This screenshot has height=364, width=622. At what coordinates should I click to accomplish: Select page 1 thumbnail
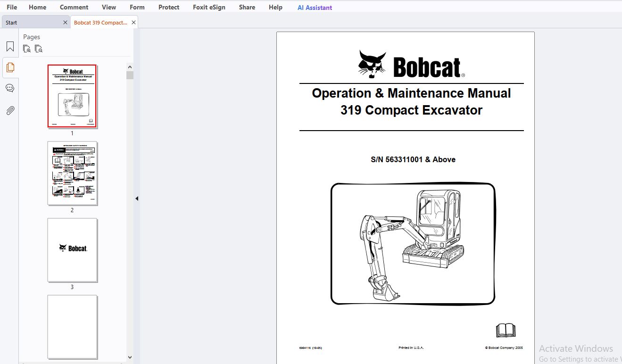pos(72,96)
